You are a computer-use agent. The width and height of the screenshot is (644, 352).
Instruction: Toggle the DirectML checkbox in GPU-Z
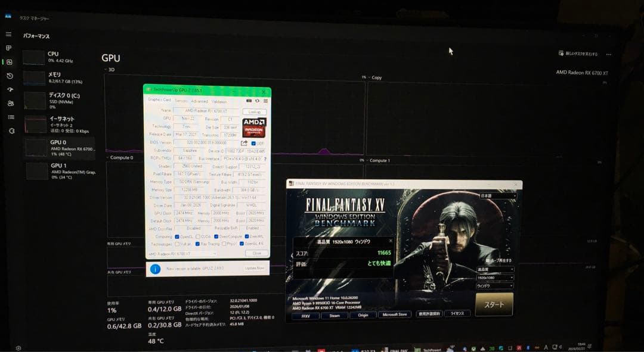tap(247, 236)
